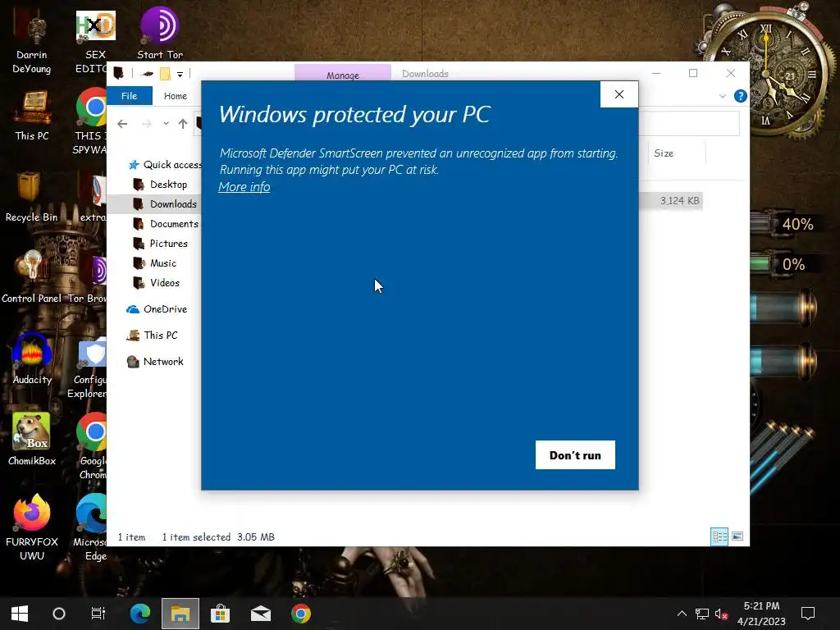Click the 3,124 KB file size cell
840x630 pixels.
pyautogui.click(x=679, y=201)
